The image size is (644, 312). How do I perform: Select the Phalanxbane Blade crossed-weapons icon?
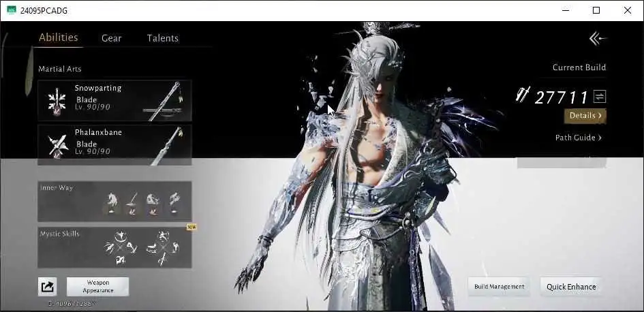pyautogui.click(x=57, y=146)
